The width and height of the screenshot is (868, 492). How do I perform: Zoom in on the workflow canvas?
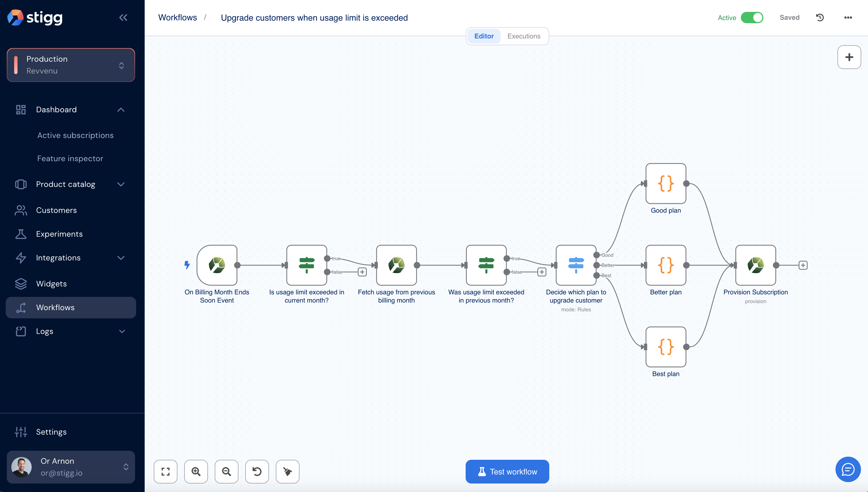pos(196,471)
